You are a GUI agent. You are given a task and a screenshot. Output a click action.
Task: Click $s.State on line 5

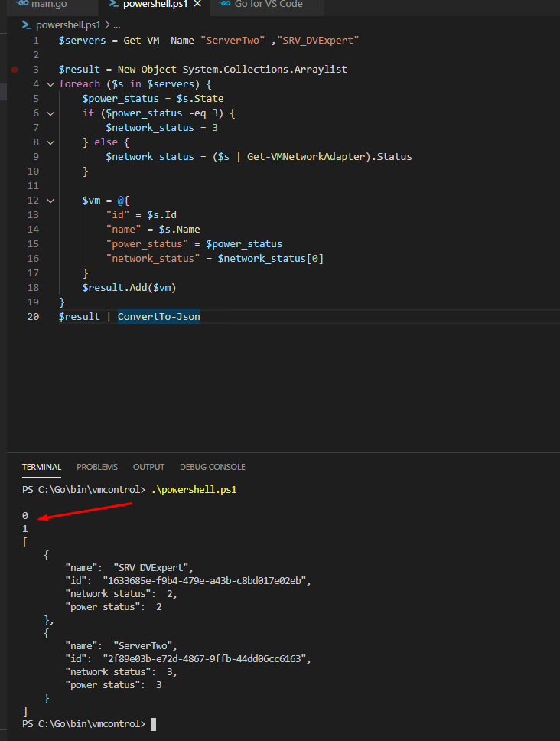pyautogui.click(x=200, y=98)
